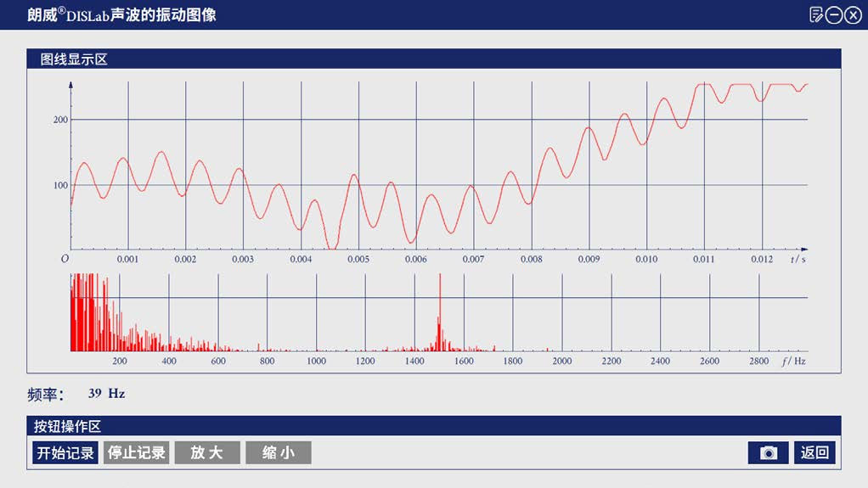The width and height of the screenshot is (868, 488).
Task: Click the 0.005 tick on time axis
Action: (358, 259)
